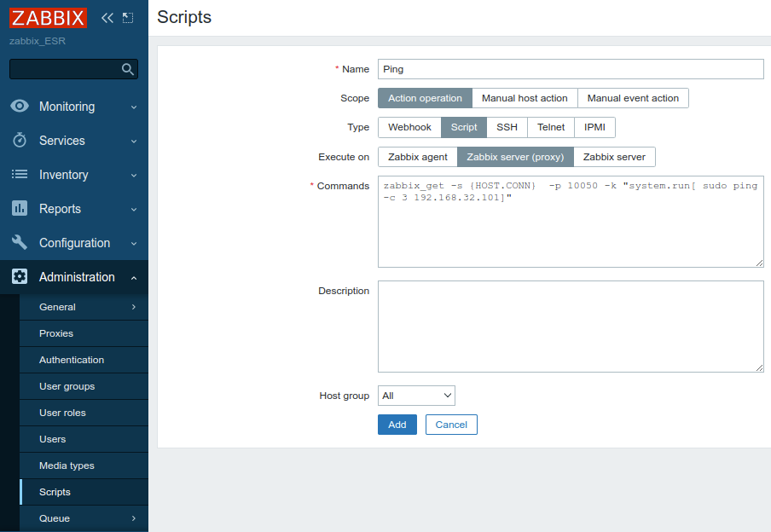Click the Scripts page heading
771x532 pixels.
coord(184,17)
